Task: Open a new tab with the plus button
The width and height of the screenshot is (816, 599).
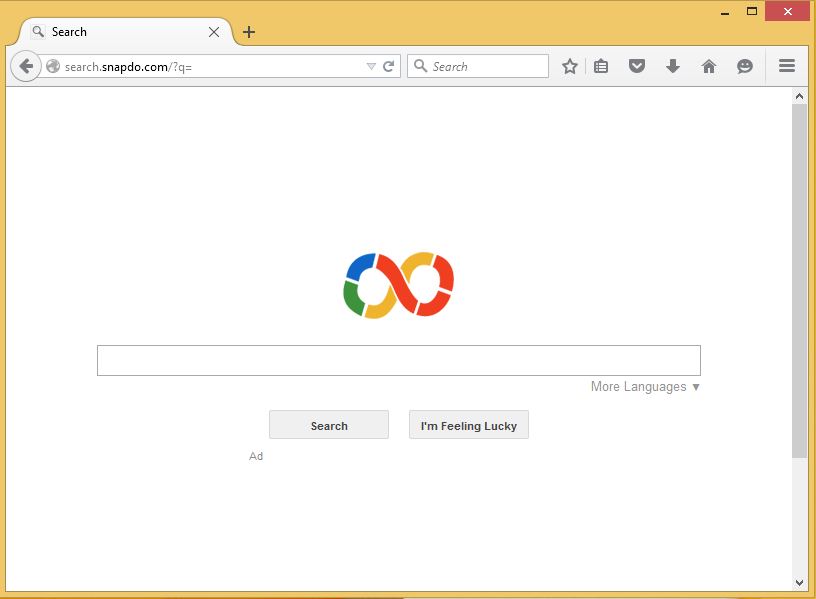Action: click(249, 32)
